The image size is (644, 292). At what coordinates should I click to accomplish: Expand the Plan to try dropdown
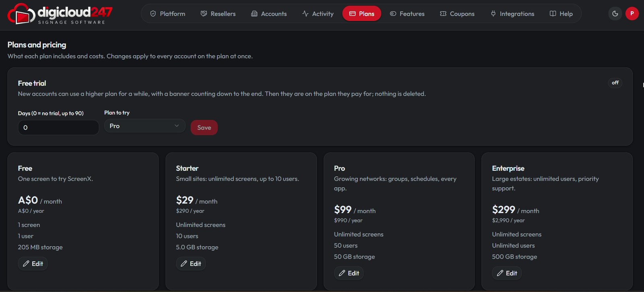(145, 126)
